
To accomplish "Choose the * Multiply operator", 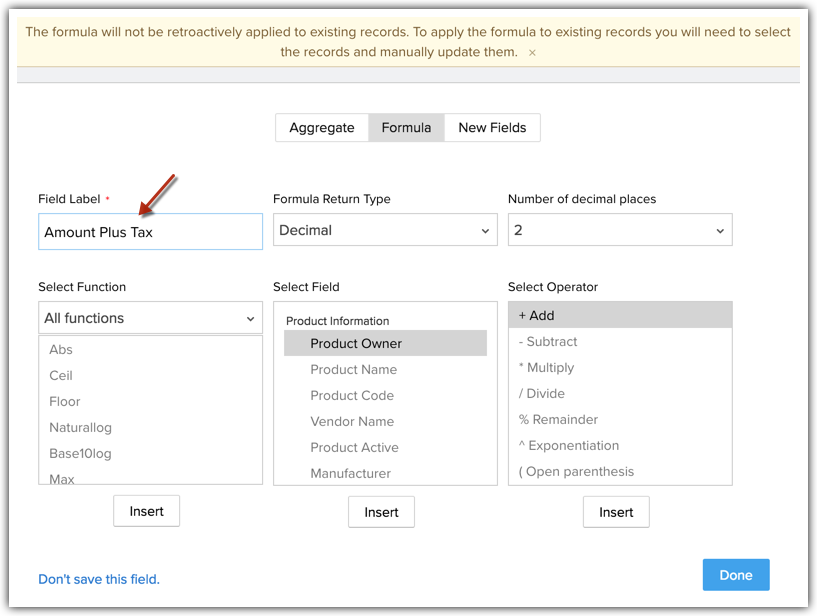I will click(547, 367).
